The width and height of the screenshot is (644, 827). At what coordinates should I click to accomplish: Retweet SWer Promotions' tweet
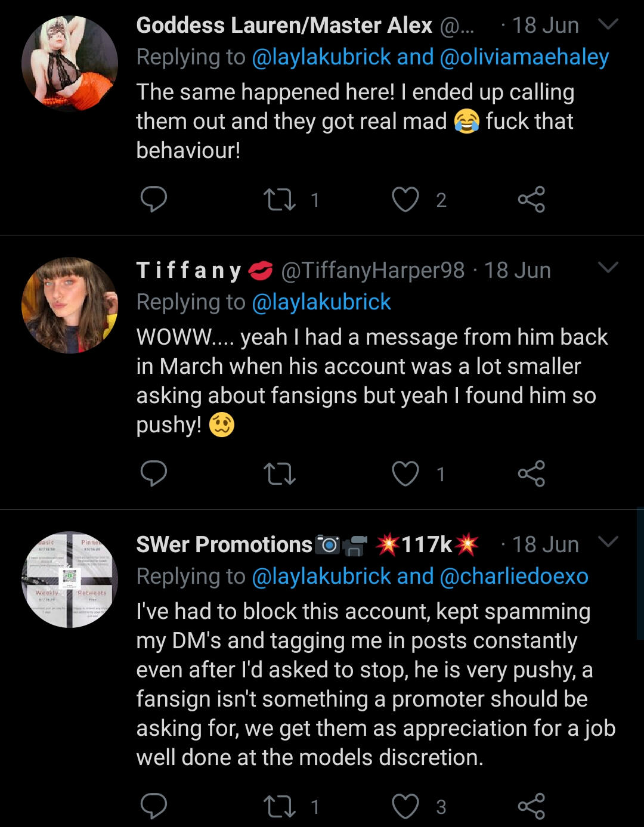click(279, 806)
